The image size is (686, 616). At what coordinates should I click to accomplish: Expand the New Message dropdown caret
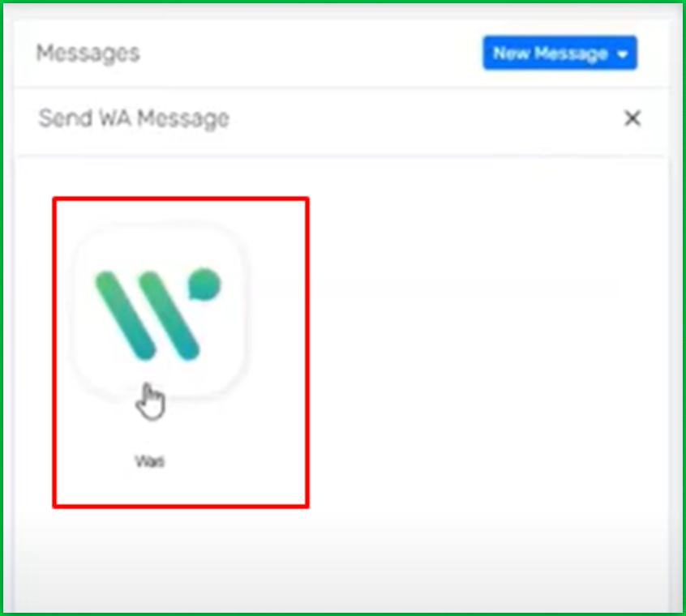(x=622, y=53)
